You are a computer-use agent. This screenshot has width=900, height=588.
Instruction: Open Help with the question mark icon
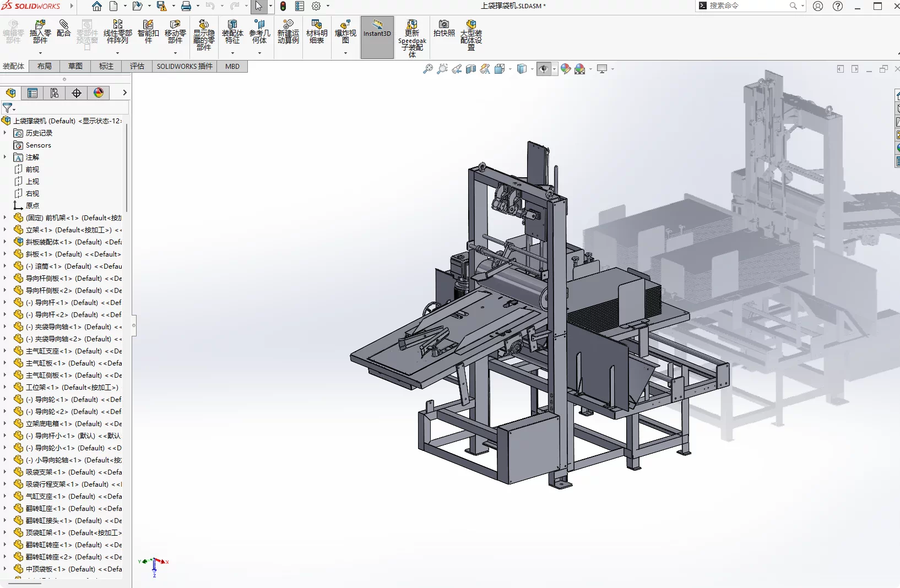tap(838, 6)
